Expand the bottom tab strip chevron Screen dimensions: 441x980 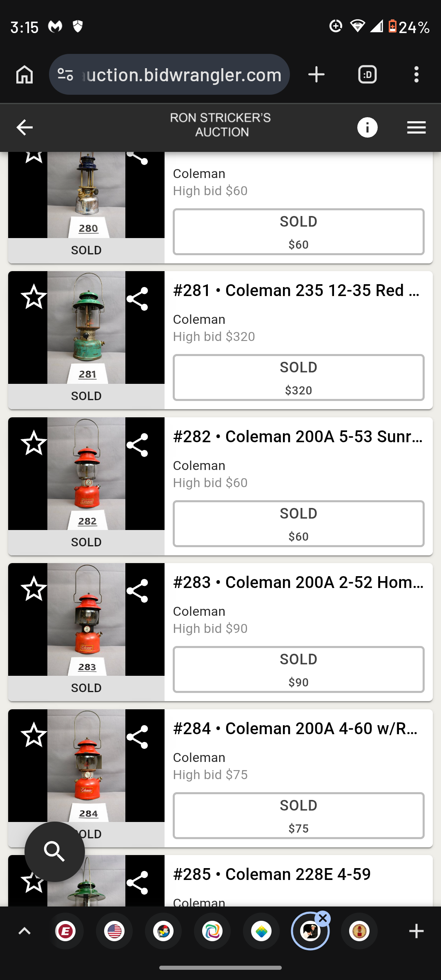pos(24,931)
